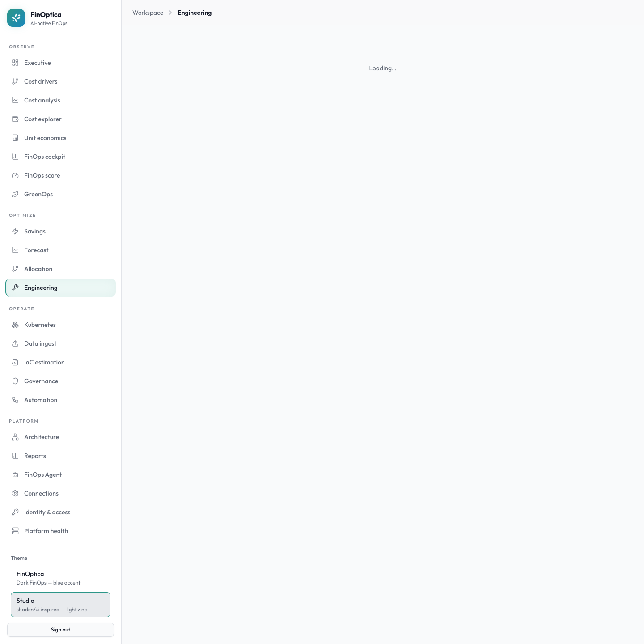This screenshot has width=644, height=644.
Task: Click the Savings lightning bolt icon
Action: [x=15, y=231]
